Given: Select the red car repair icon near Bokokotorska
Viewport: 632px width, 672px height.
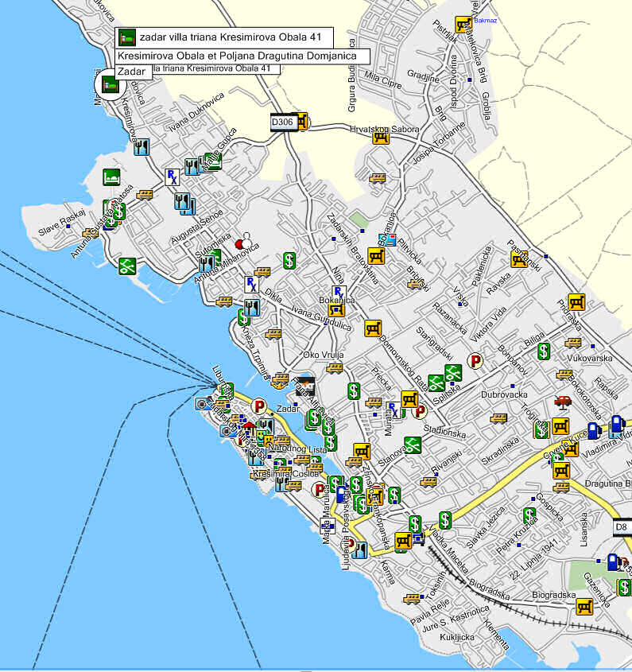Looking at the screenshot, I should pyautogui.click(x=563, y=402).
